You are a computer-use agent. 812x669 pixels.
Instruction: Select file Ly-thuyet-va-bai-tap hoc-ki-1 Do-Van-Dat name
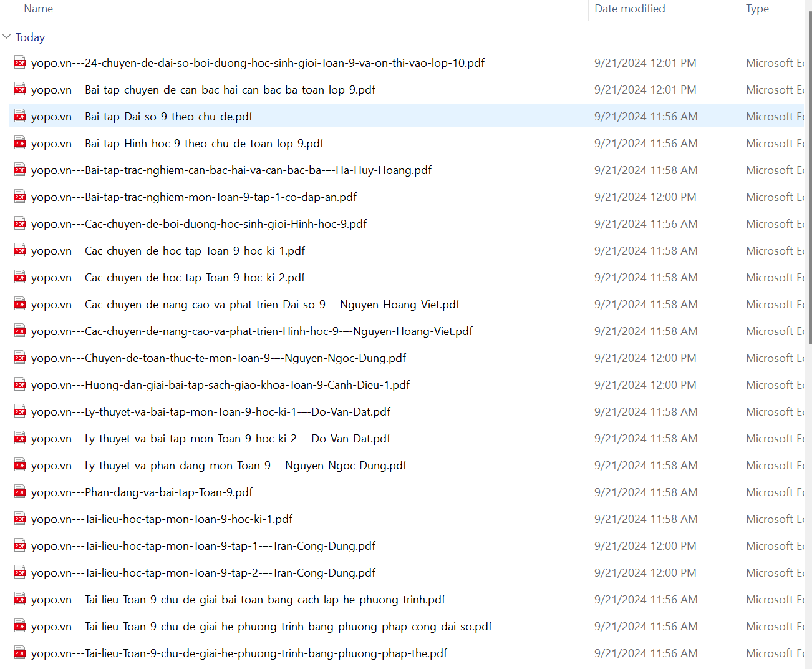pos(211,412)
